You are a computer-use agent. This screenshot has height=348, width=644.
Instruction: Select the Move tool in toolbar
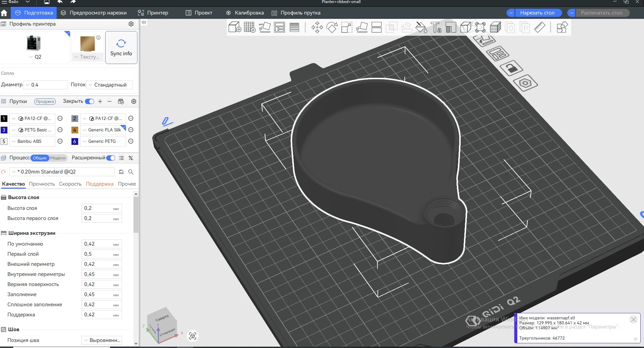(x=317, y=27)
